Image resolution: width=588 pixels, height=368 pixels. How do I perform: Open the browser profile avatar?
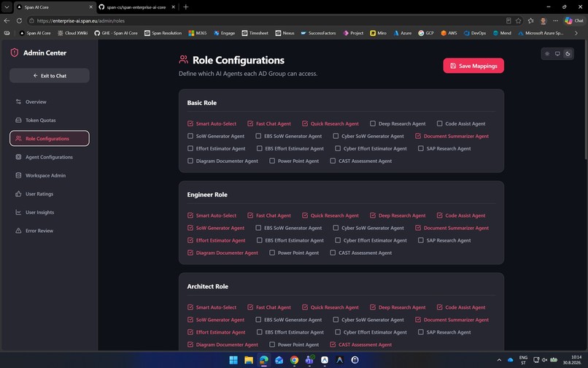[543, 20]
